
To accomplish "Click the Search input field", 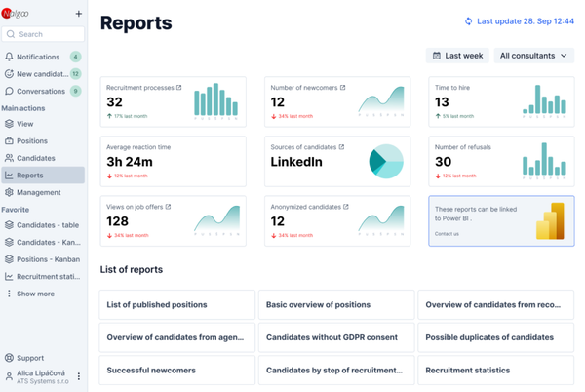I will 43,34.
